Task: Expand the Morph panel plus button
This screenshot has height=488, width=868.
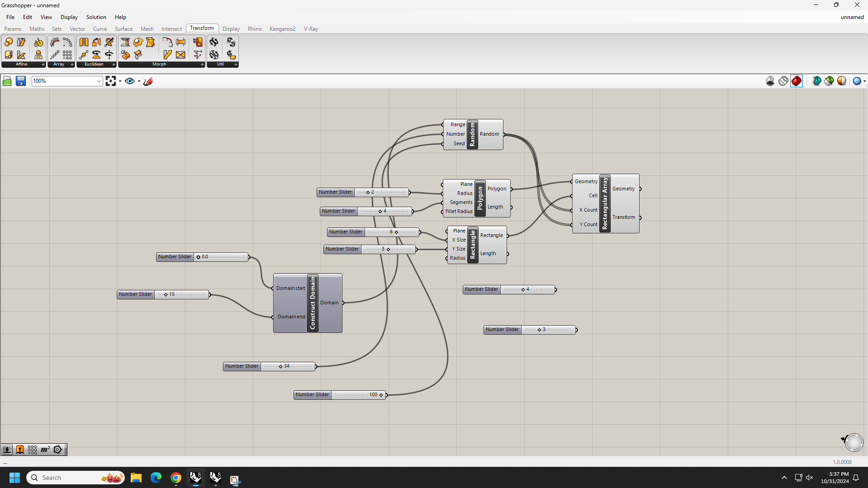Action: pyautogui.click(x=202, y=65)
